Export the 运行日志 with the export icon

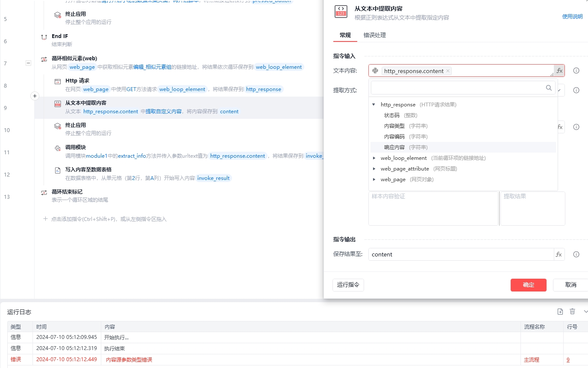560,312
